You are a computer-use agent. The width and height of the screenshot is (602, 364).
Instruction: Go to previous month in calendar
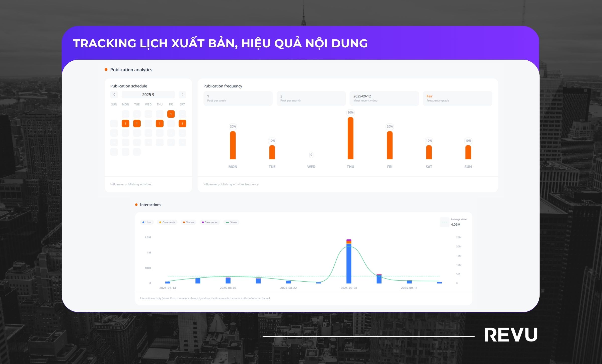pyautogui.click(x=114, y=94)
